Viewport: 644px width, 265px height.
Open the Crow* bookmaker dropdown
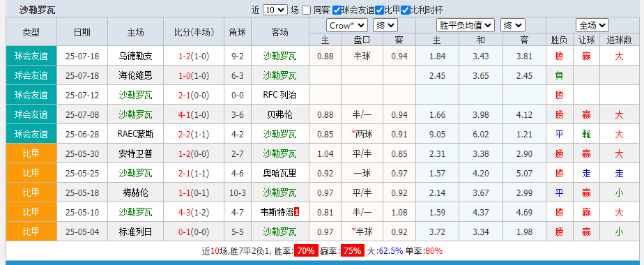pyautogui.click(x=347, y=26)
